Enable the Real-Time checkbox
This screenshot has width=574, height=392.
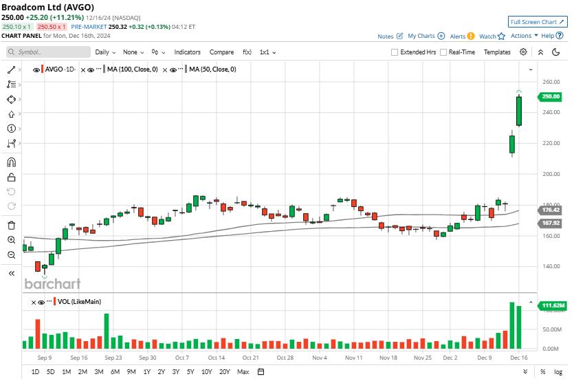443,52
